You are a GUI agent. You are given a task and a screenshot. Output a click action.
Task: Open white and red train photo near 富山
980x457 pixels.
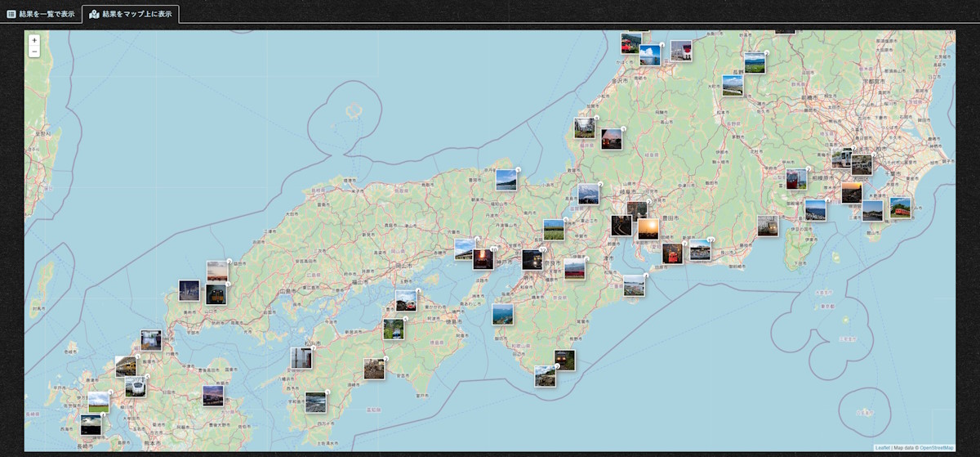(681, 51)
